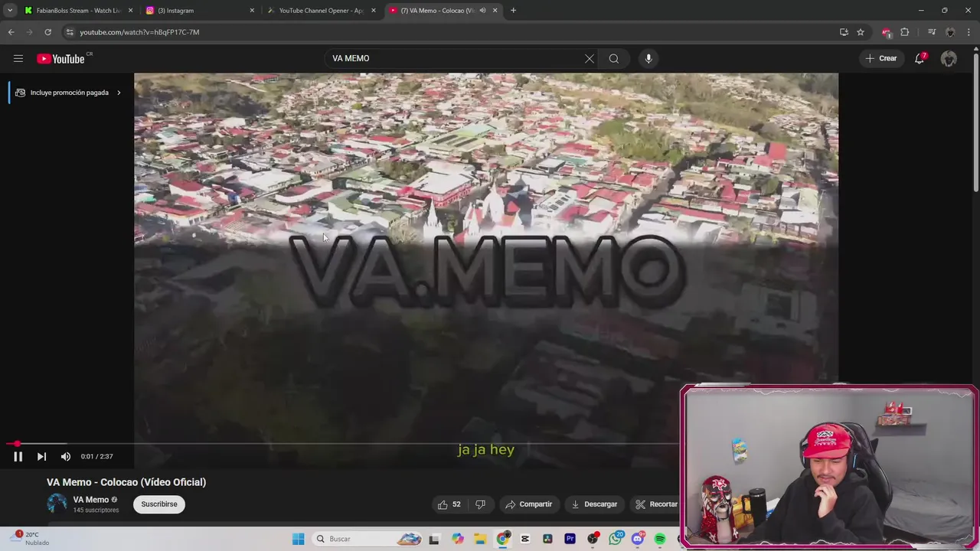The height and width of the screenshot is (551, 980).
Task: Open Spotify from the taskbar
Action: click(x=660, y=539)
